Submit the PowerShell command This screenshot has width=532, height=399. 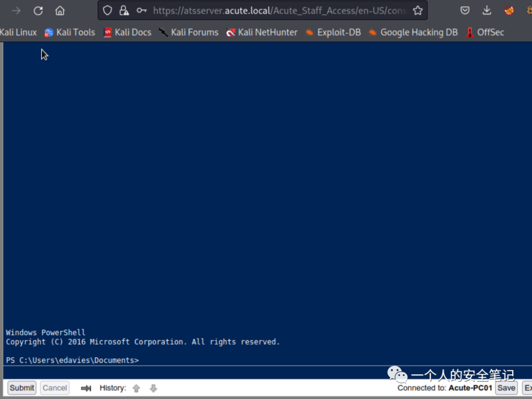coord(22,388)
